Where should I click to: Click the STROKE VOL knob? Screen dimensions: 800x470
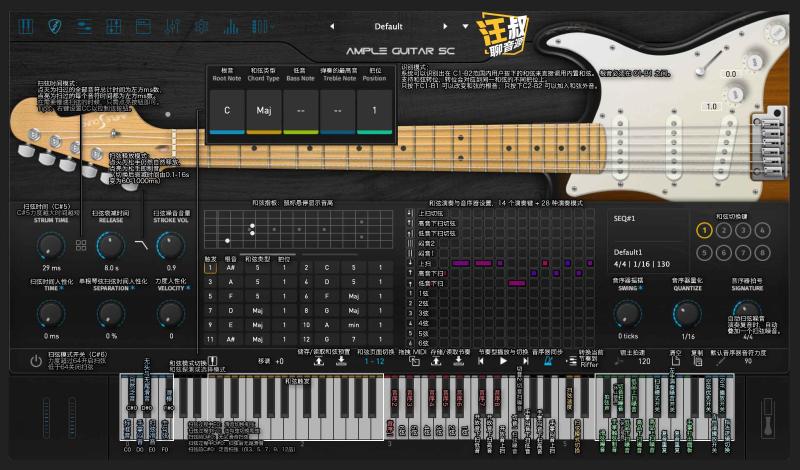point(170,246)
